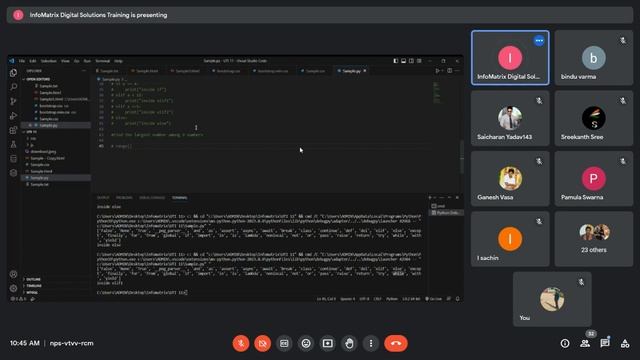Click the Pamula Swarna participant tile
The height and width of the screenshot is (360, 640).
pos(594,178)
